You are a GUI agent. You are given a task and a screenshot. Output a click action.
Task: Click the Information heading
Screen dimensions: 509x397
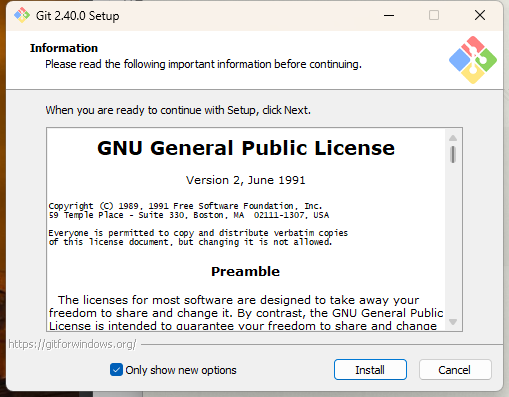click(x=64, y=48)
